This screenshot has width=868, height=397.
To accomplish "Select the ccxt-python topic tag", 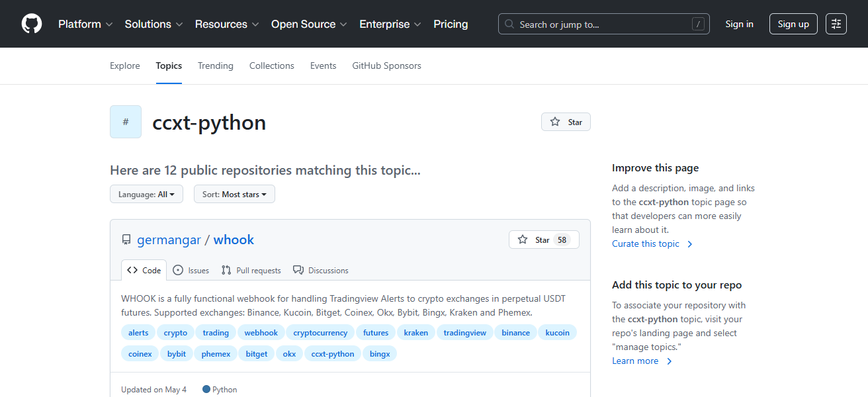I will click(333, 353).
